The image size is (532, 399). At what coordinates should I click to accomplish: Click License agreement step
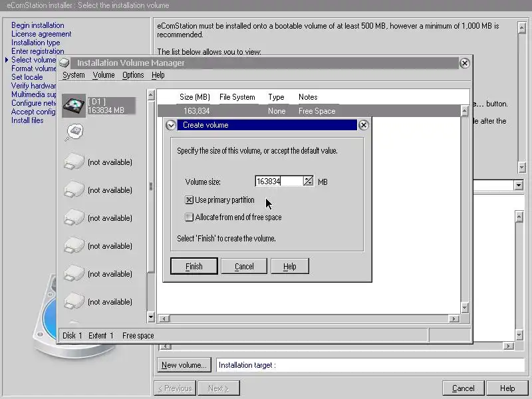point(41,34)
